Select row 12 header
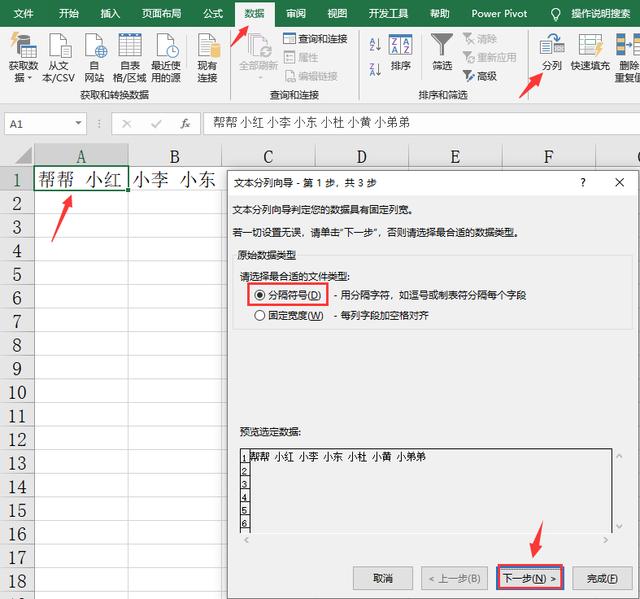Image resolution: width=640 pixels, height=599 pixels. pos(17,439)
